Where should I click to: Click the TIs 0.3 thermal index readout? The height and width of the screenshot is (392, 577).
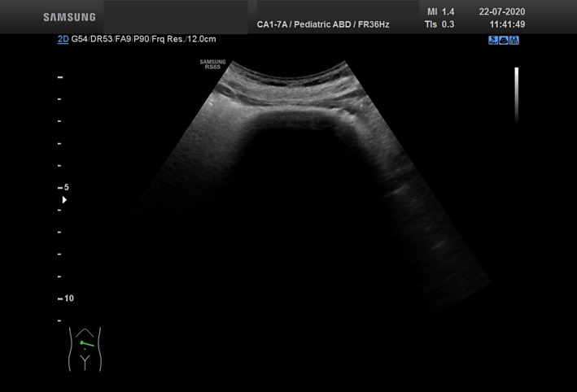439,24
